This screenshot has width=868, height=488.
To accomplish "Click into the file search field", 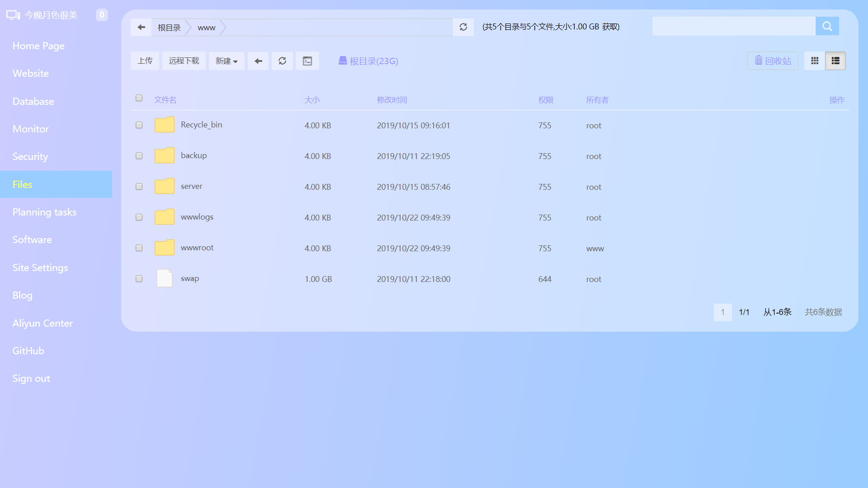I will (x=734, y=26).
